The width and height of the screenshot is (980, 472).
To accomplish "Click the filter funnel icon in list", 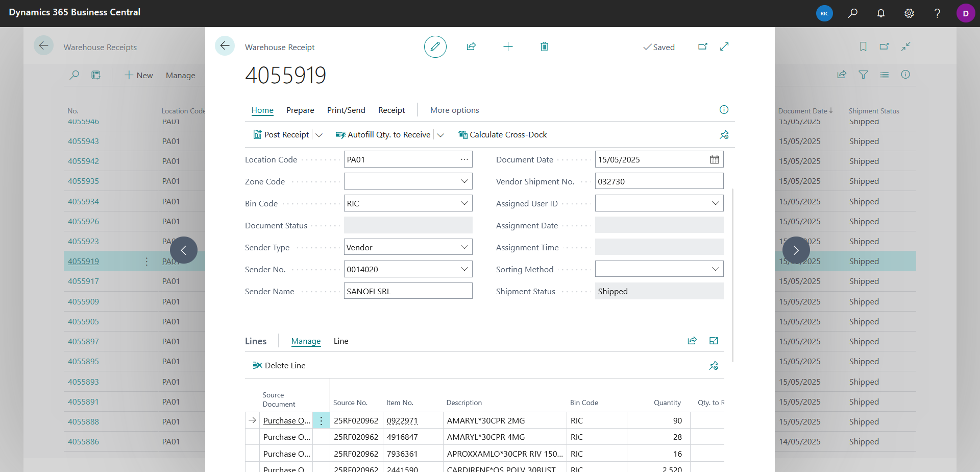I will tap(863, 75).
